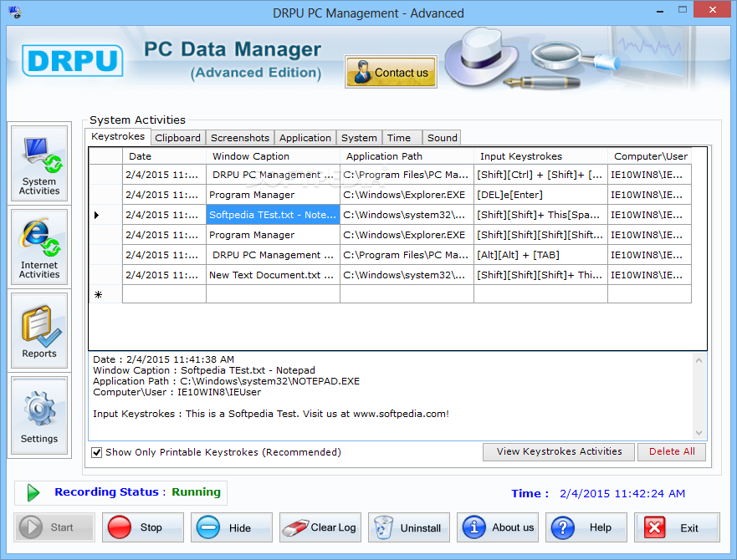Select 'Softpedia TEst.txt - Note...' cell

273,215
